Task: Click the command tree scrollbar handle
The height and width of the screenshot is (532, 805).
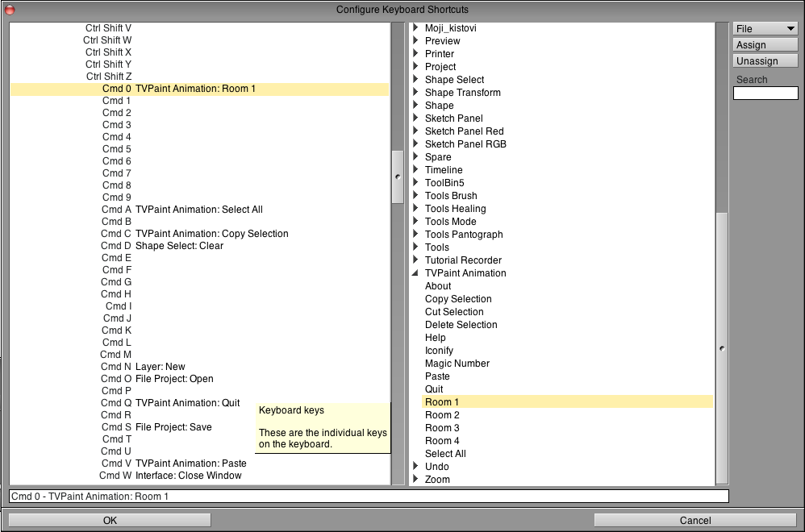Action: coord(722,348)
